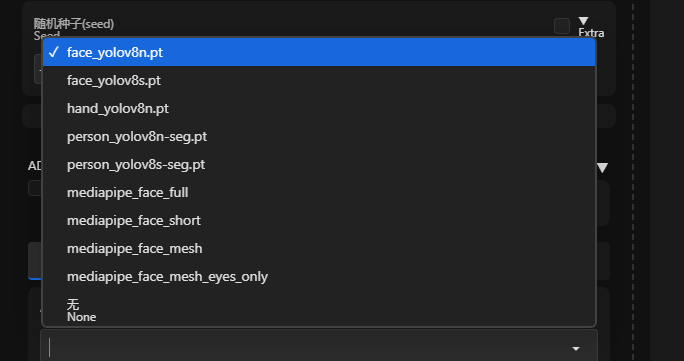
Task: Select mediapipe_face_mesh_eyes_only entry
Action: point(319,276)
